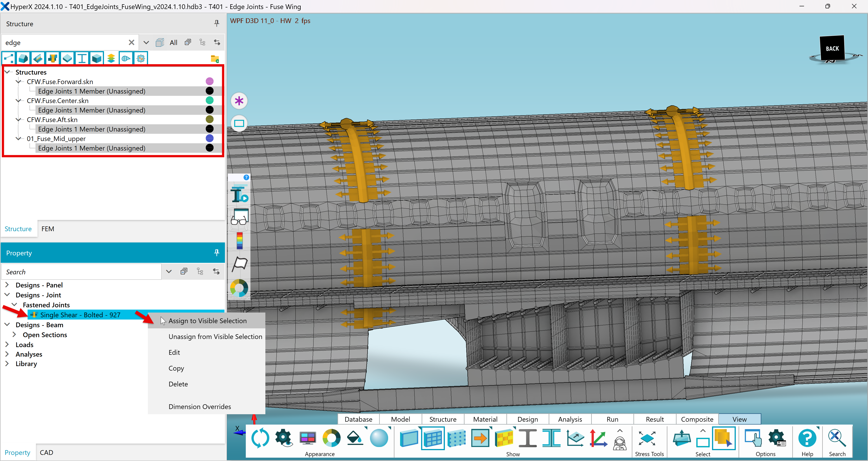Pin the Structure panel

point(217,23)
